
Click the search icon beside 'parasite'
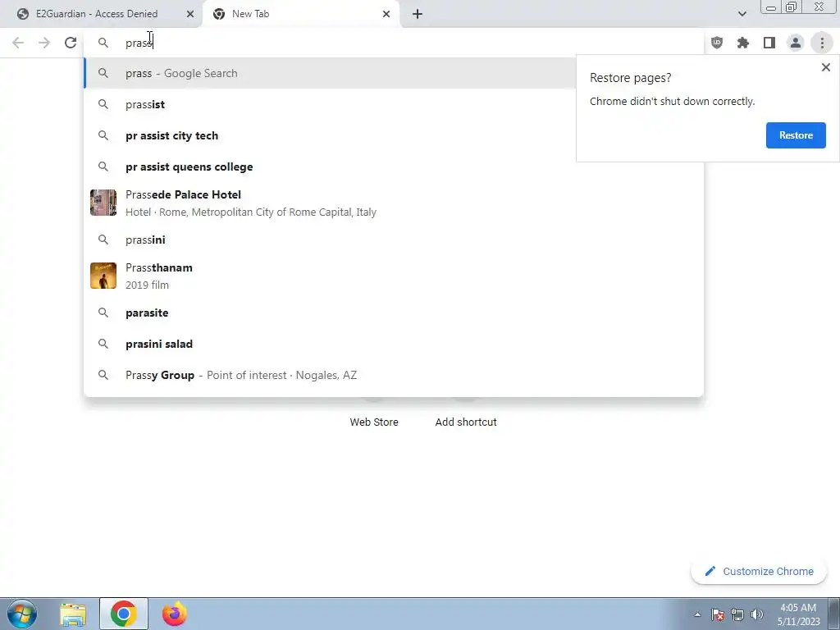pos(103,313)
